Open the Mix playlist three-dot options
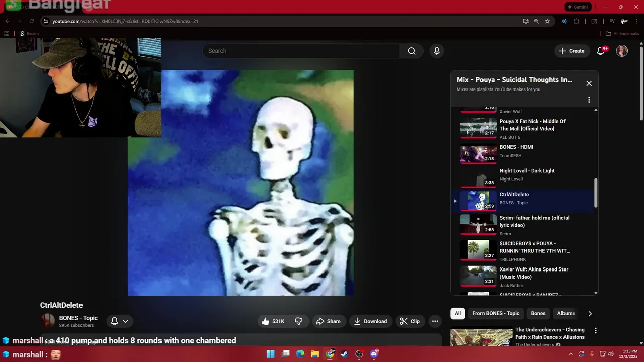Screen dimensions: 644x362 pyautogui.click(x=589, y=100)
